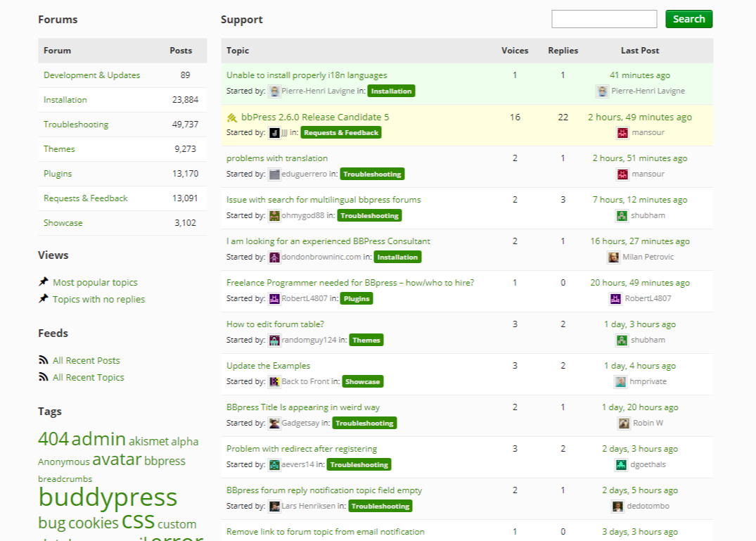Viewport: 756px width, 541px height.
Task: Click mansour's avatar under 2 hours, 49 minutes ago
Action: click(x=622, y=132)
